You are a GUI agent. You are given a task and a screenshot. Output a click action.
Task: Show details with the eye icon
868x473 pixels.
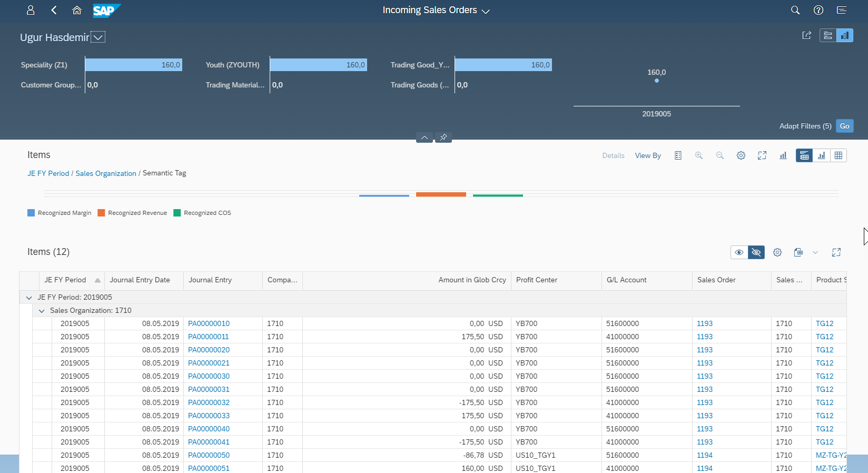(x=739, y=252)
